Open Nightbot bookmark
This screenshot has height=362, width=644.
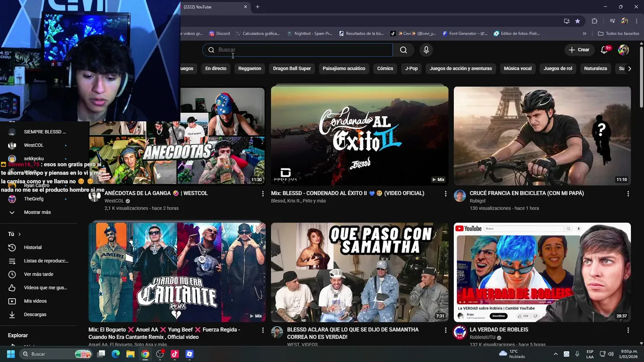tap(309, 34)
